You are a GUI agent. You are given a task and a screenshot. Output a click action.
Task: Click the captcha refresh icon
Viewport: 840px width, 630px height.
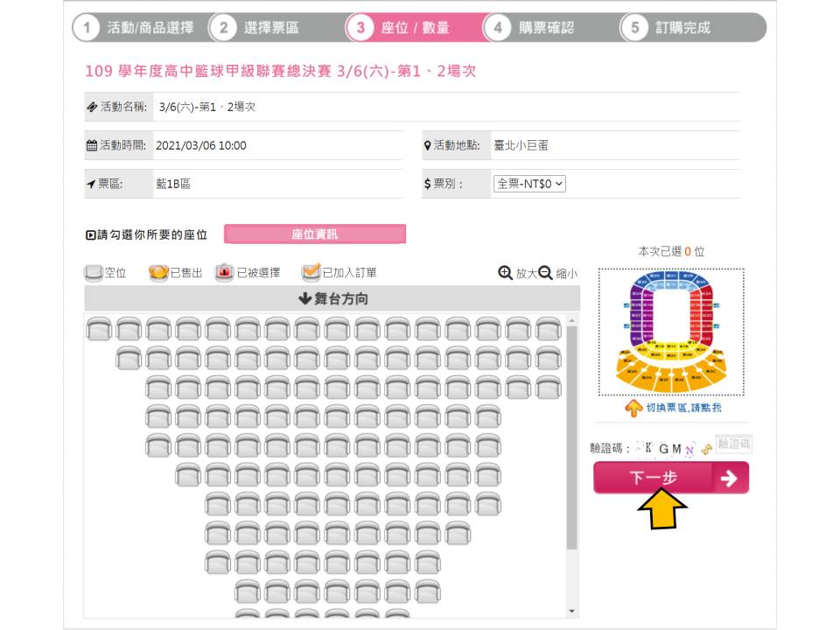tap(706, 448)
